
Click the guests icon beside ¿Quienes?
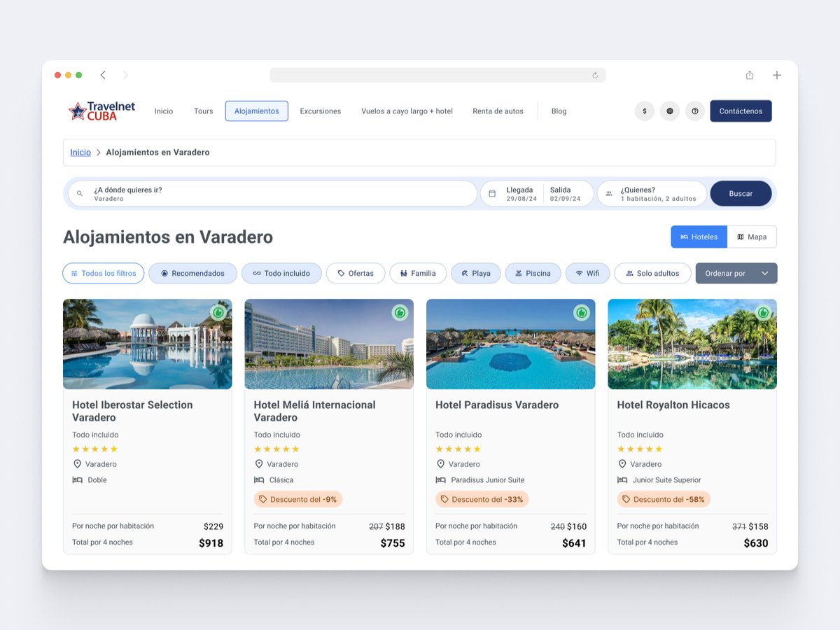point(609,194)
